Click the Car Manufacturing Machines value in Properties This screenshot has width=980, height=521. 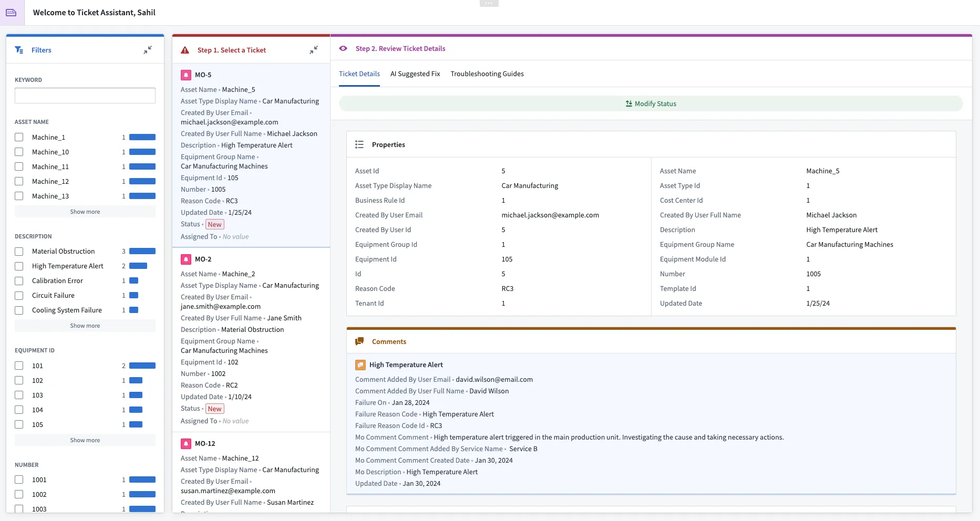coord(850,245)
